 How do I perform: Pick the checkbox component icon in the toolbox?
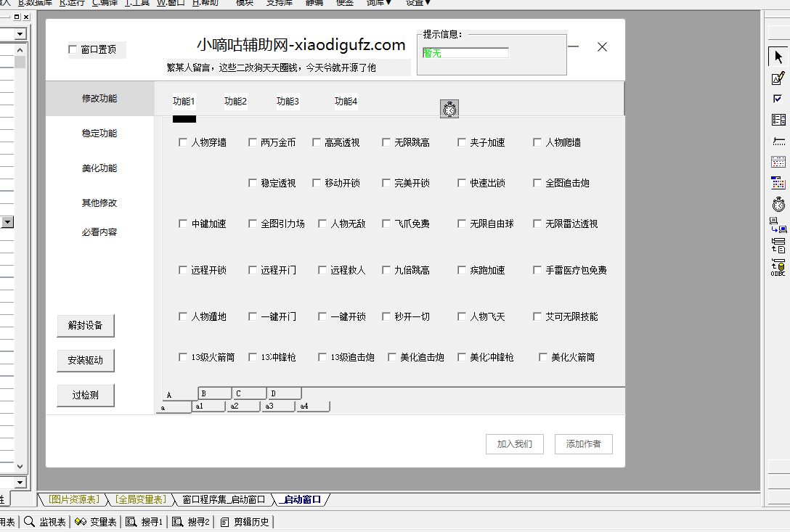tap(778, 99)
